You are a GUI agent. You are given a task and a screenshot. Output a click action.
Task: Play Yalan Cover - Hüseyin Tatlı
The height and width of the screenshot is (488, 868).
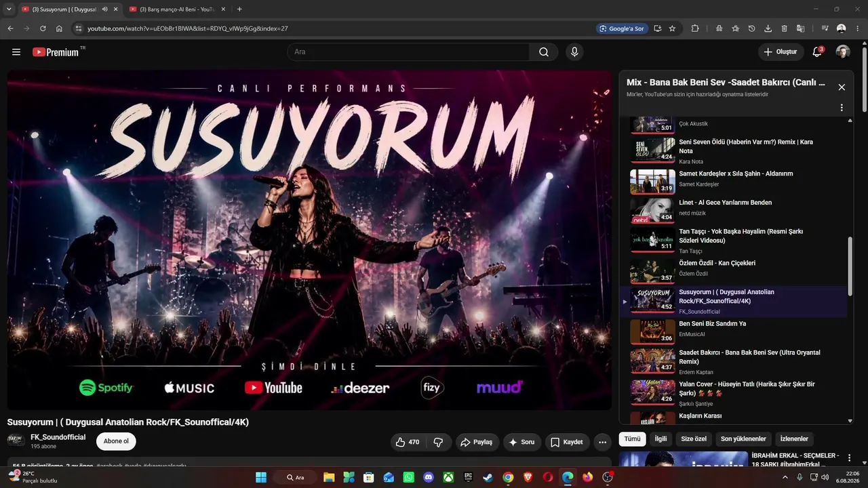(732, 392)
